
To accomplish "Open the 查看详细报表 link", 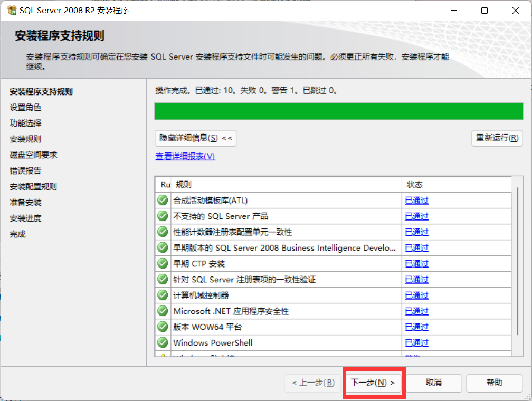I will point(185,156).
